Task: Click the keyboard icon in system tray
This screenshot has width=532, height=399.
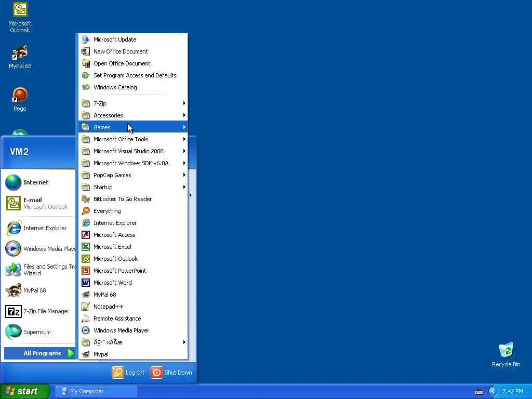Action: (x=478, y=392)
